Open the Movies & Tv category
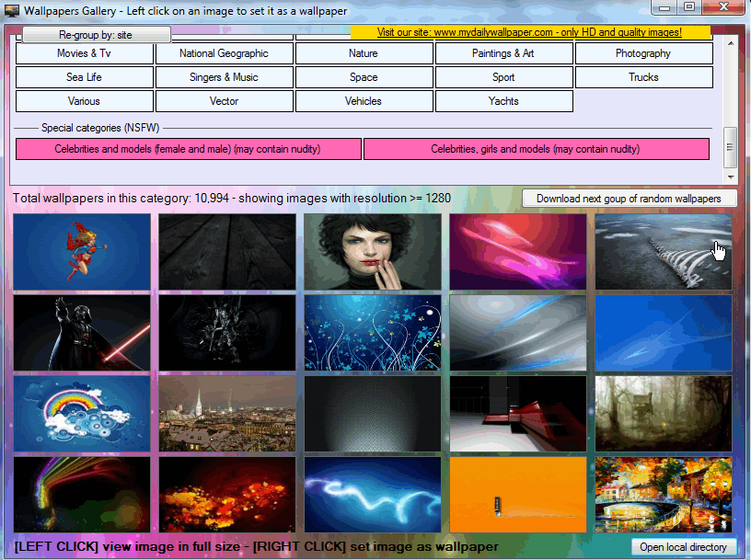 coord(85,53)
